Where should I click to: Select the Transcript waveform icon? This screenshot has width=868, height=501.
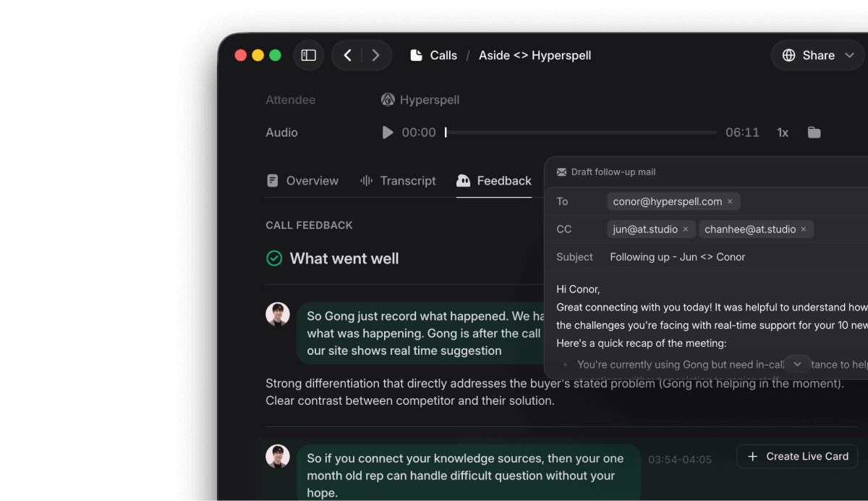tap(365, 180)
